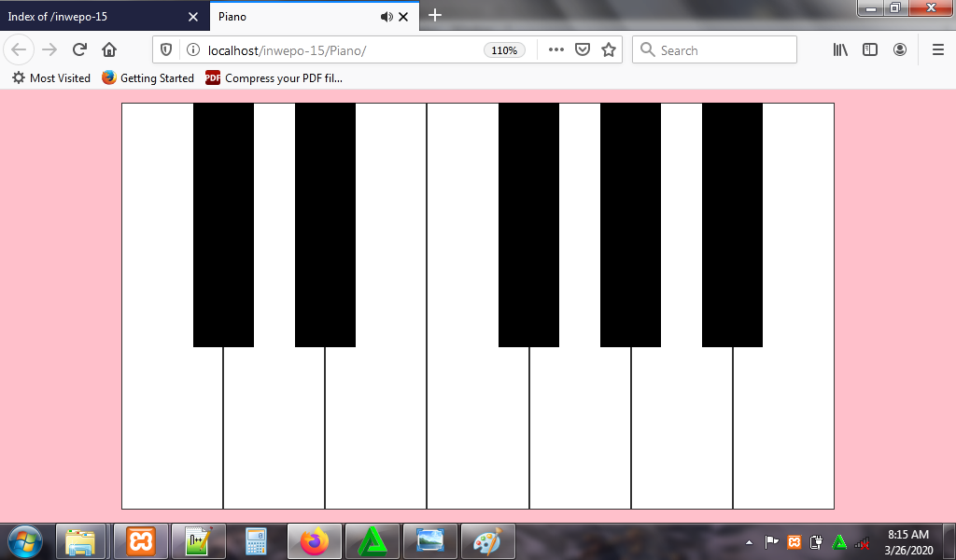956x560 pixels.
Task: Show hidden system tray icons
Action: click(x=750, y=541)
